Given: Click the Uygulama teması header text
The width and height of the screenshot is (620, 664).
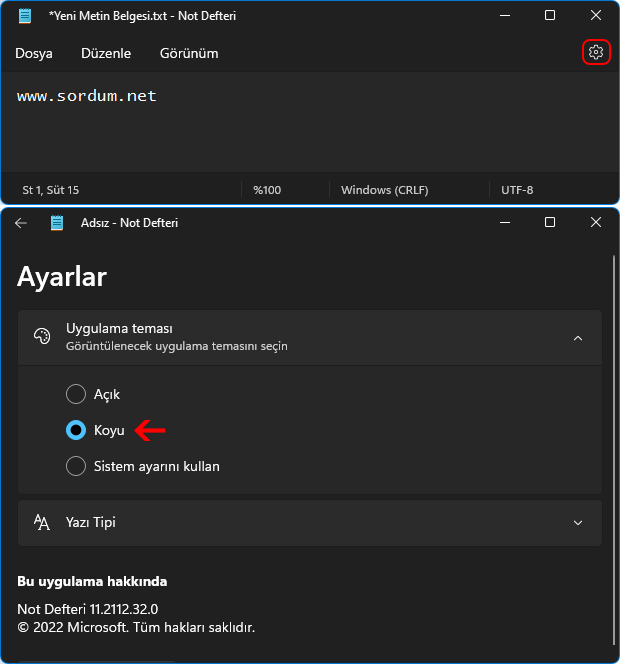Looking at the screenshot, I should tap(119, 329).
